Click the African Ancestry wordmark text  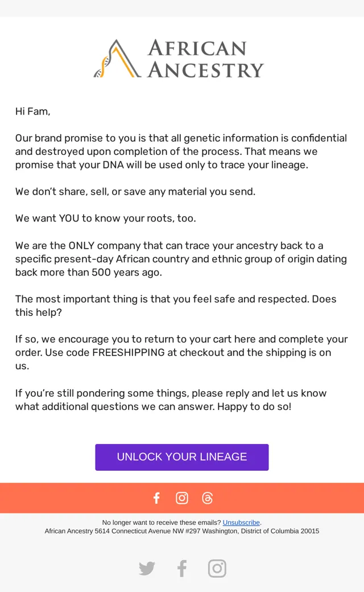coord(205,59)
